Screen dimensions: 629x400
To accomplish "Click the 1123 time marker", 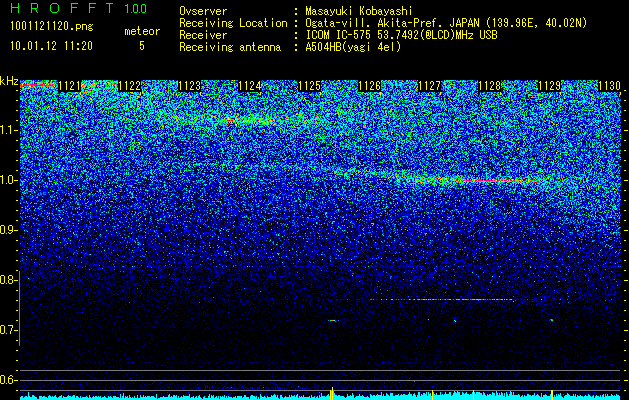I will (x=189, y=86).
